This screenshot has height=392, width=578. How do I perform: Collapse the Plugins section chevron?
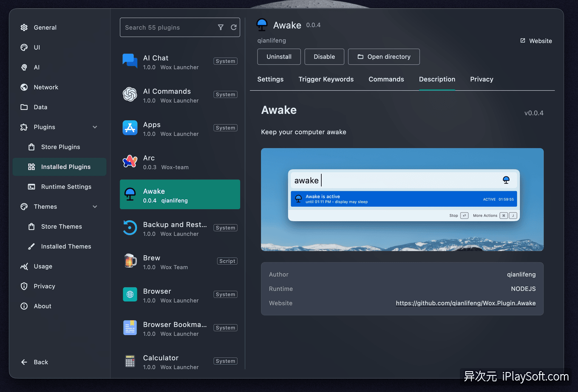95,127
